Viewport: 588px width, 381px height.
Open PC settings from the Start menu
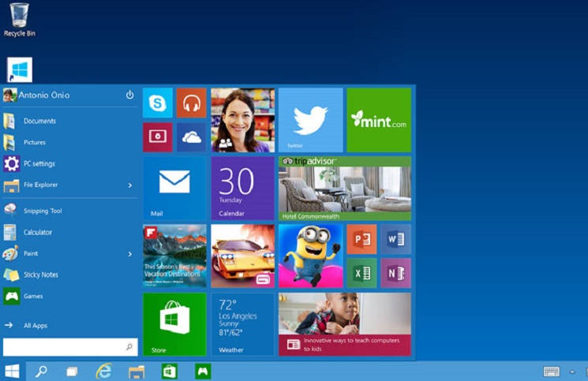(39, 164)
